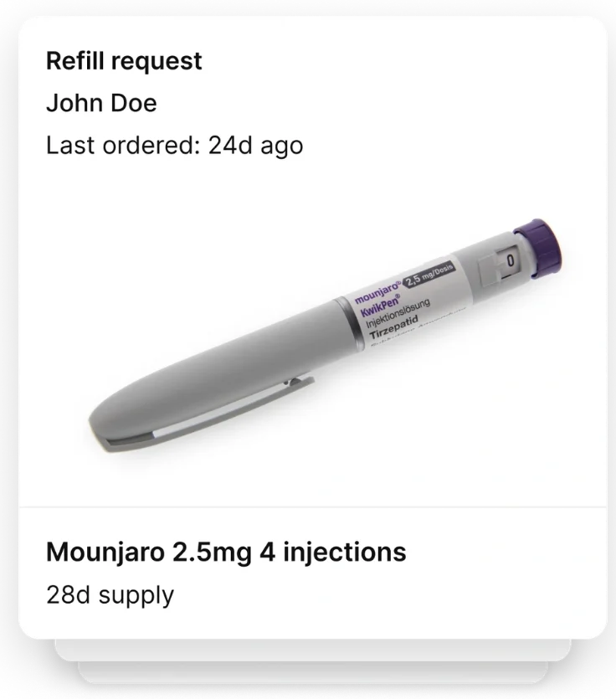Open patient John Doe
Viewport: 616px width, 699px height.
pos(101,103)
